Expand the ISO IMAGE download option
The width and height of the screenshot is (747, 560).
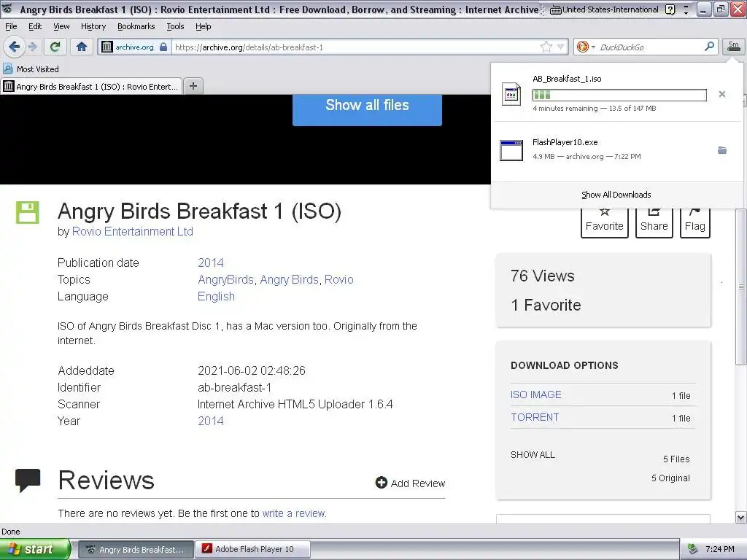(x=536, y=394)
